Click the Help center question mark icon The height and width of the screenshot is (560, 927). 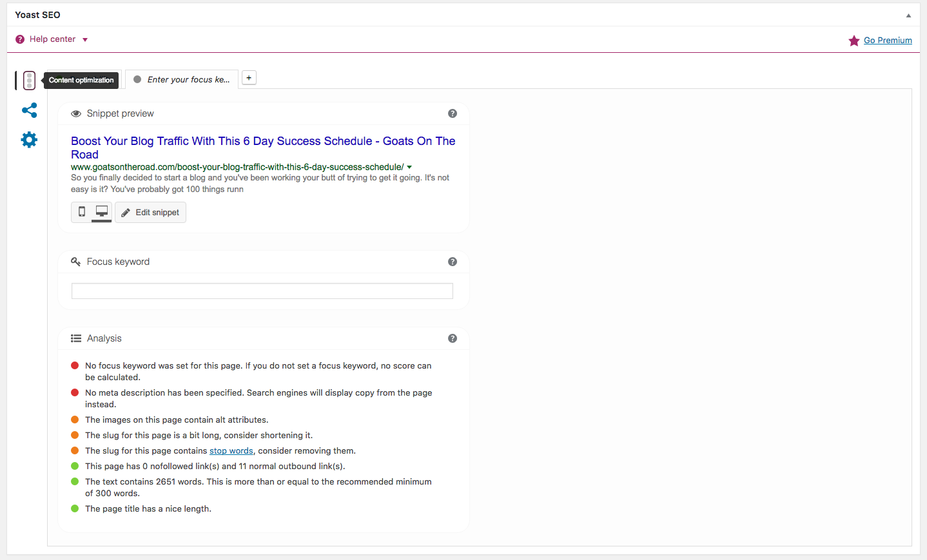(x=20, y=39)
